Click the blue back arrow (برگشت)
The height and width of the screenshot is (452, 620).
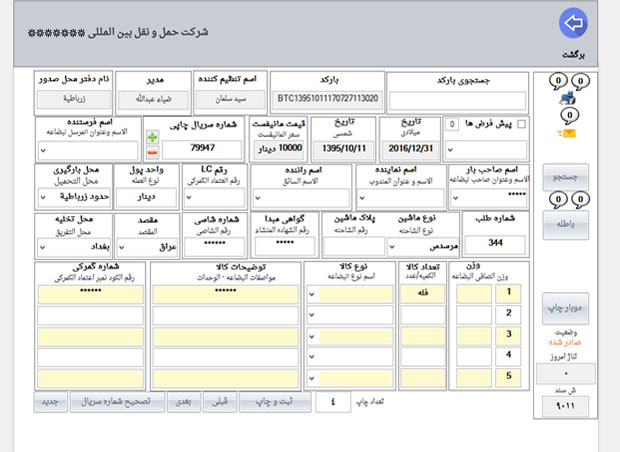(573, 23)
